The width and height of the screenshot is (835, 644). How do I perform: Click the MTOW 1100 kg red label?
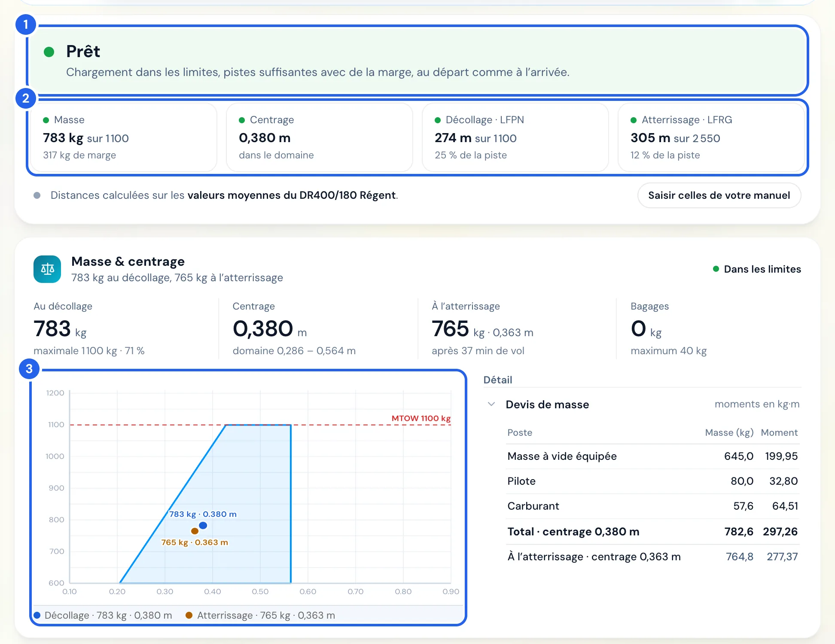421,418
